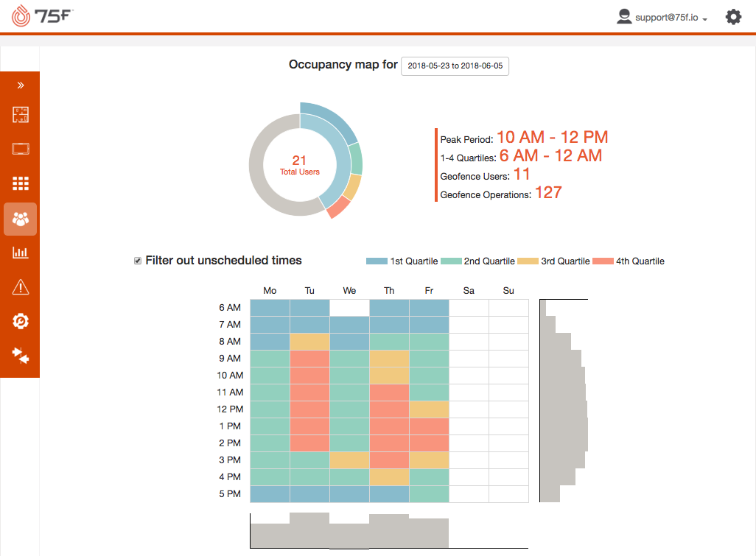Click the 12 PM row label
This screenshot has width=756, height=556.
click(x=230, y=409)
